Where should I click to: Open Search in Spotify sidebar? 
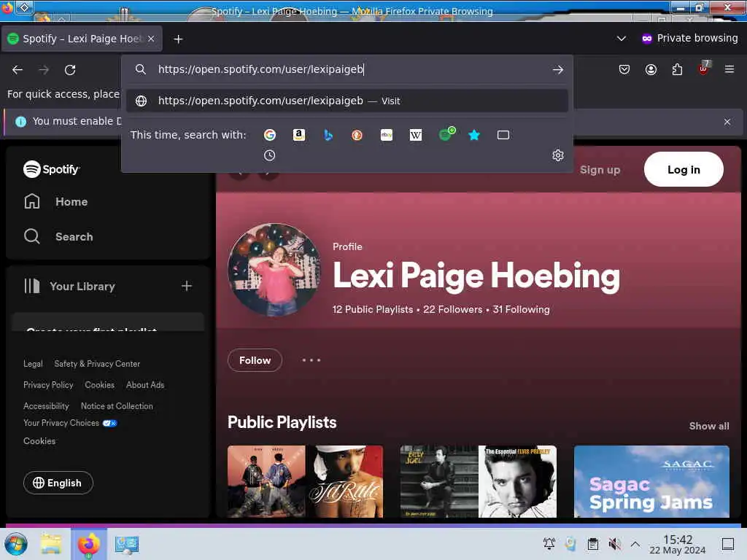[x=58, y=236]
